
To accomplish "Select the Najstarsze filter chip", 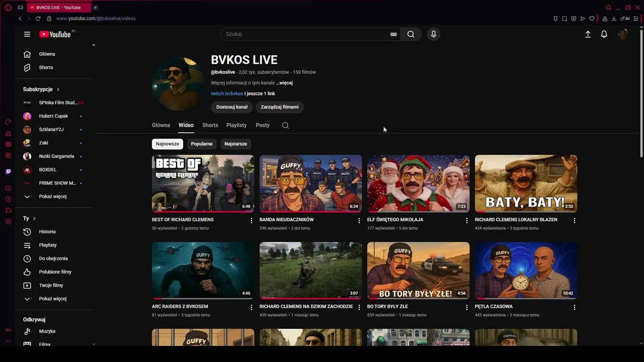I will coord(235,144).
